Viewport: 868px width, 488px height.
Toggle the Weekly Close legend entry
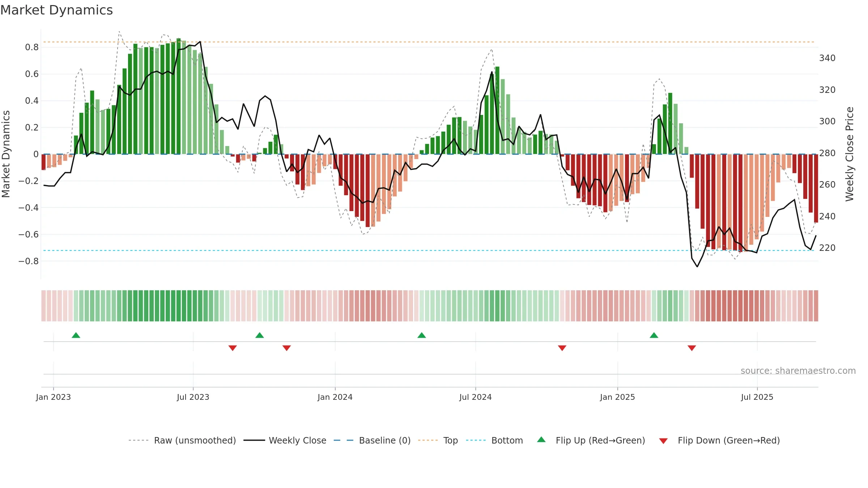pyautogui.click(x=285, y=440)
